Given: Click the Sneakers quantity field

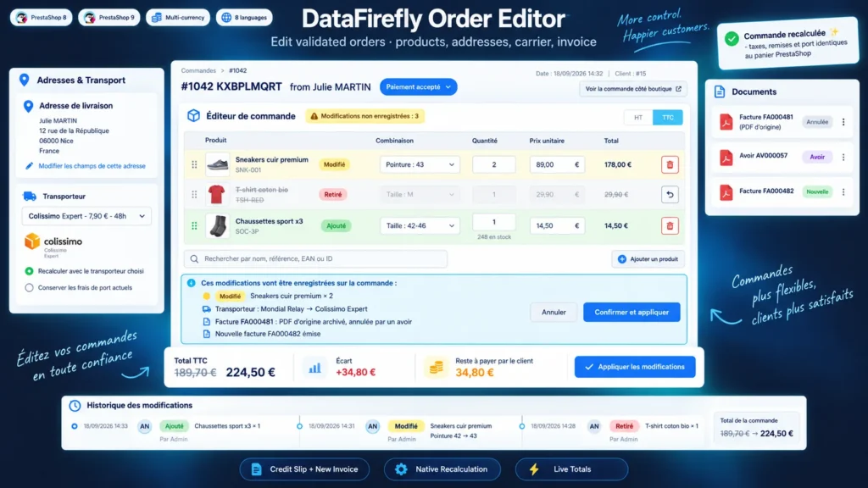Looking at the screenshot, I should coord(494,164).
